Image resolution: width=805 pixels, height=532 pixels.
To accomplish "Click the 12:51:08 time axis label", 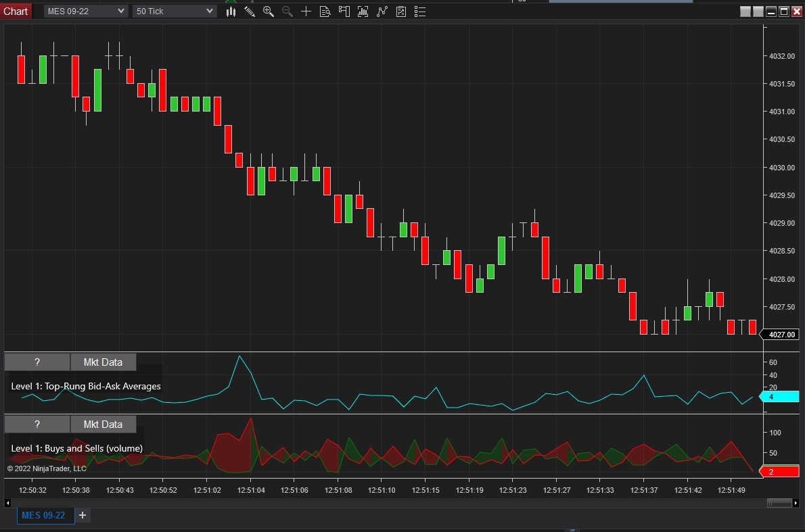I will click(x=338, y=490).
